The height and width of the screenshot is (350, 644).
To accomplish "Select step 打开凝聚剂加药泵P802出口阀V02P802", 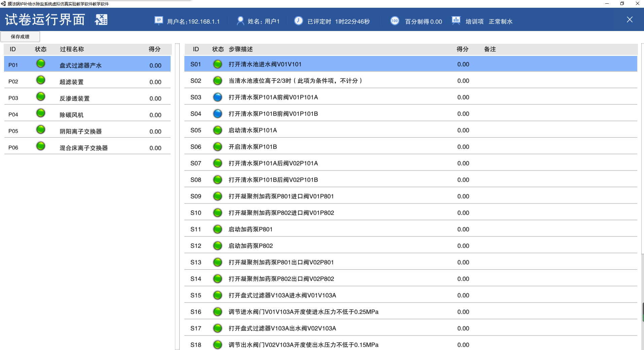I will tap(411, 279).
